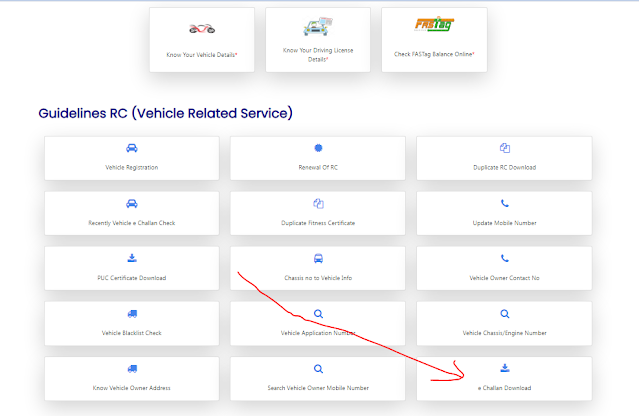Image resolution: width=639 pixels, height=416 pixels.
Task: Click the FASTag logo
Action: (434, 24)
